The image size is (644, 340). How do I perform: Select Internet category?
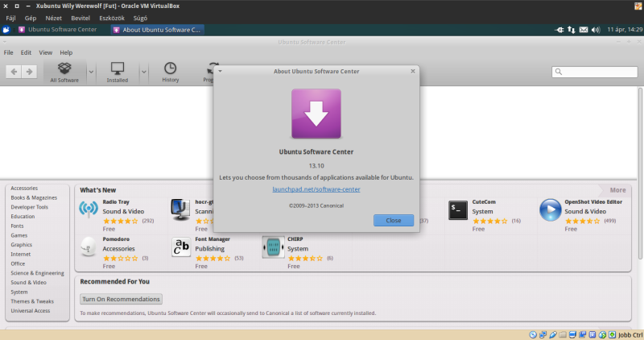tap(21, 254)
